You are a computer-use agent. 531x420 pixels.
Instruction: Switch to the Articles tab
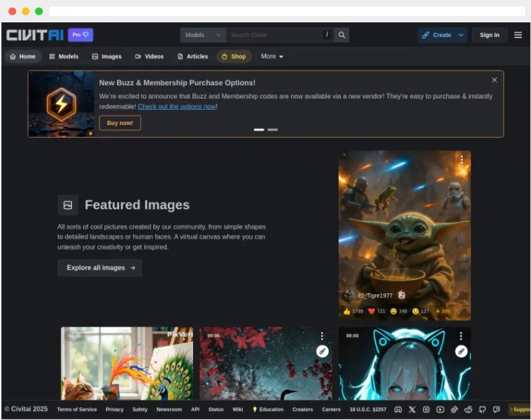pyautogui.click(x=192, y=57)
